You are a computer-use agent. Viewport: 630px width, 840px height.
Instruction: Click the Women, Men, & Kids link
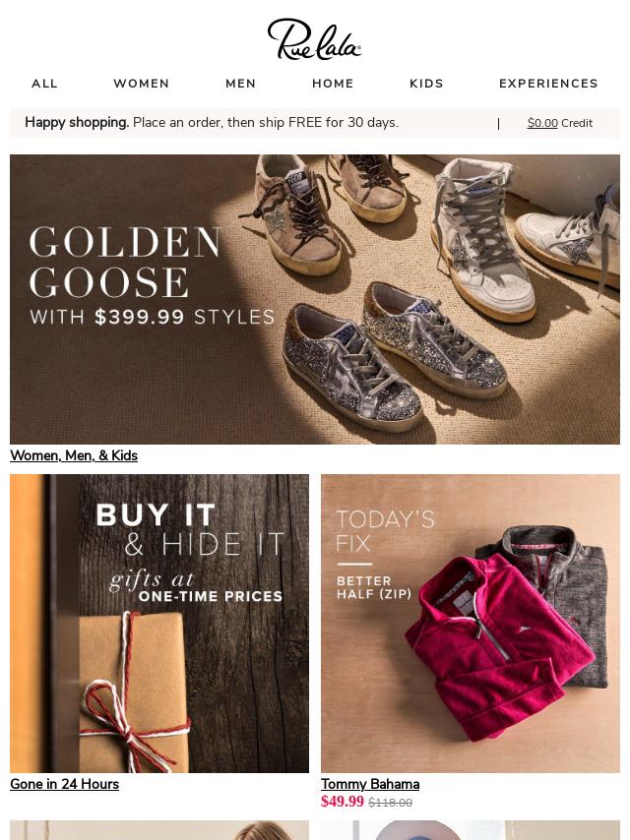click(74, 455)
